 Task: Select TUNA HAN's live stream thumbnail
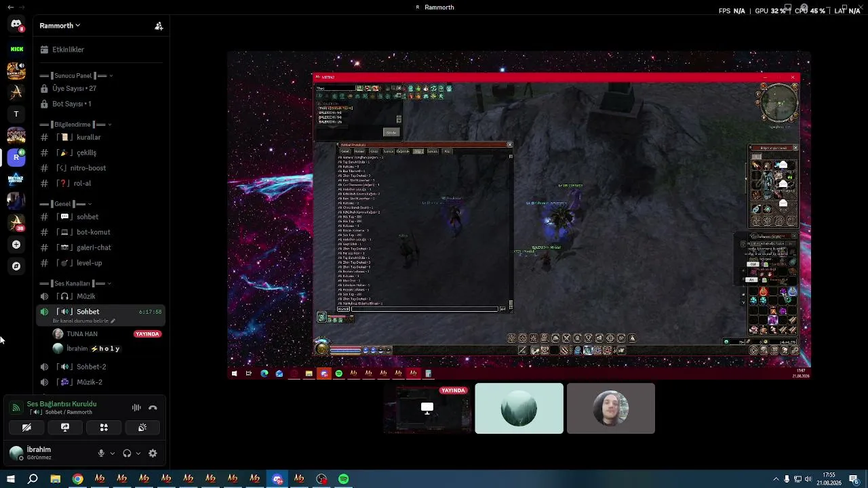click(427, 408)
